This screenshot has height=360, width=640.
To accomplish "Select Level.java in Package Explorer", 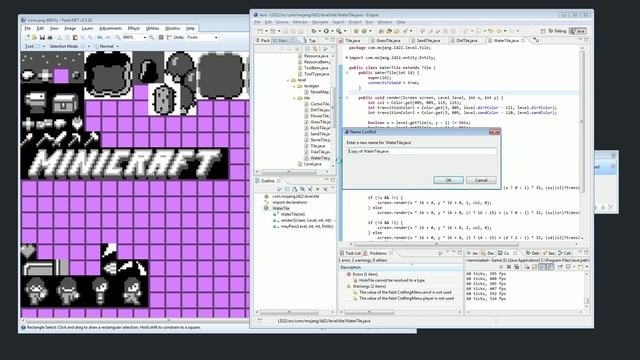I will click(x=310, y=164).
